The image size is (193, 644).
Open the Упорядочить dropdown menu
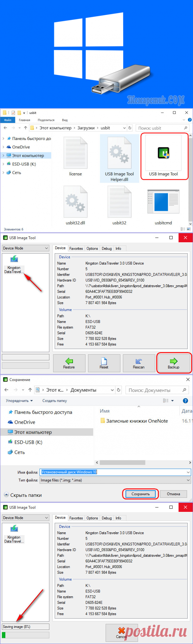pyautogui.click(x=19, y=401)
